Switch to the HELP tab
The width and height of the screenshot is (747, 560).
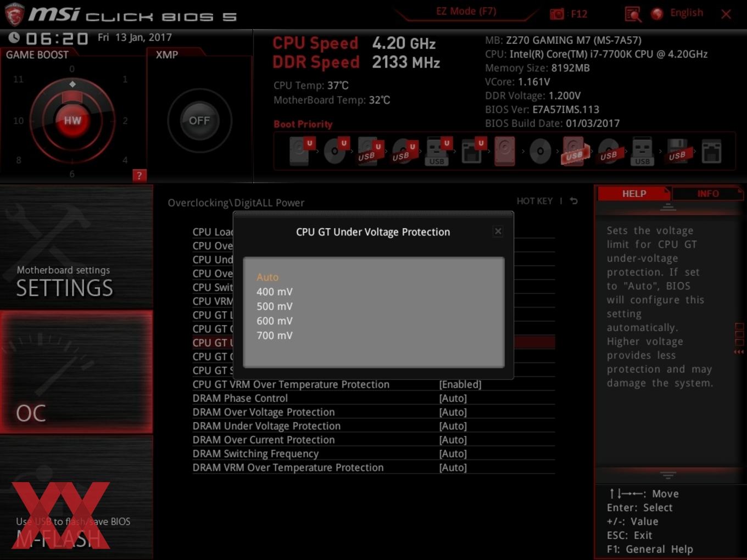tap(634, 193)
